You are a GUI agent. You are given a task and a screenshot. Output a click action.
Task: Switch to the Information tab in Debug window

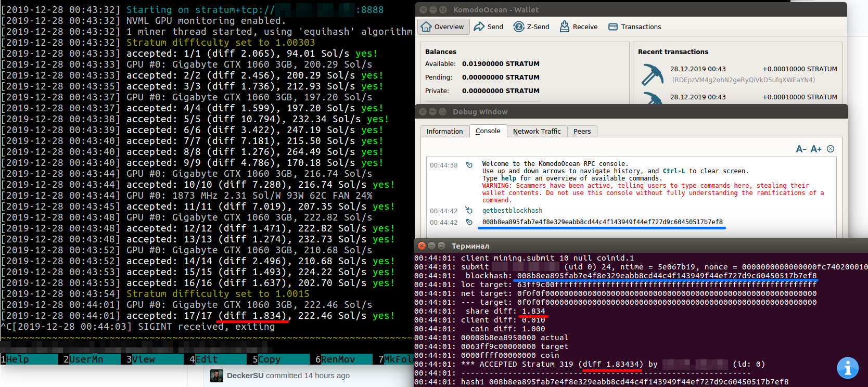(x=444, y=131)
